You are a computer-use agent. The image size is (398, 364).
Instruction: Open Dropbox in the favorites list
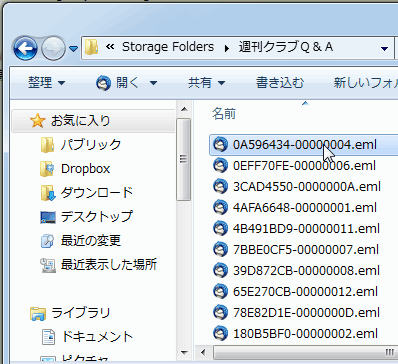coord(85,169)
